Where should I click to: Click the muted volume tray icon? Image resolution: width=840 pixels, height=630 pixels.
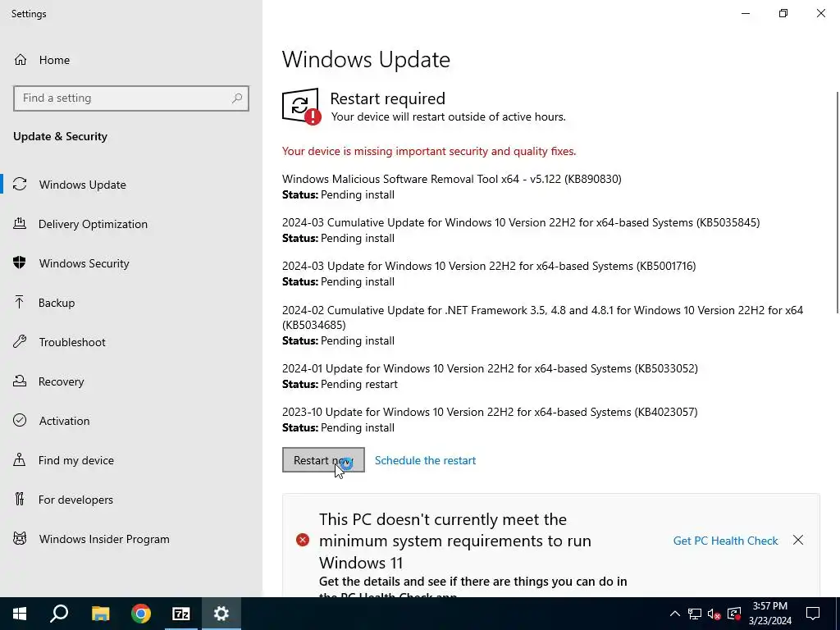(714, 614)
